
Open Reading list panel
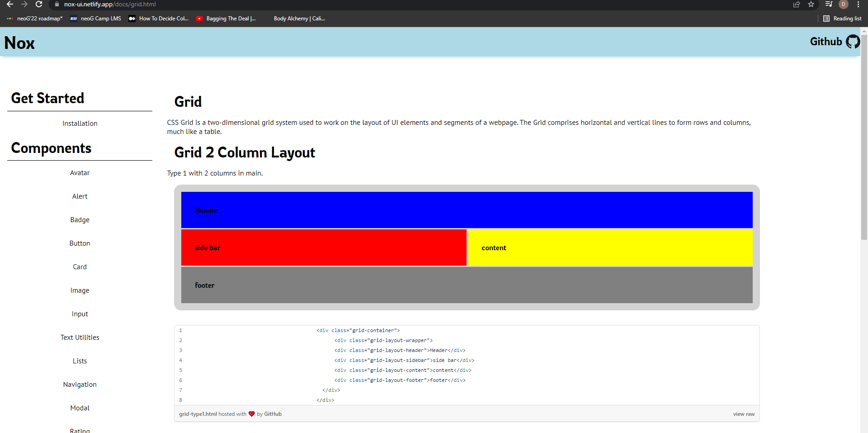coord(842,19)
